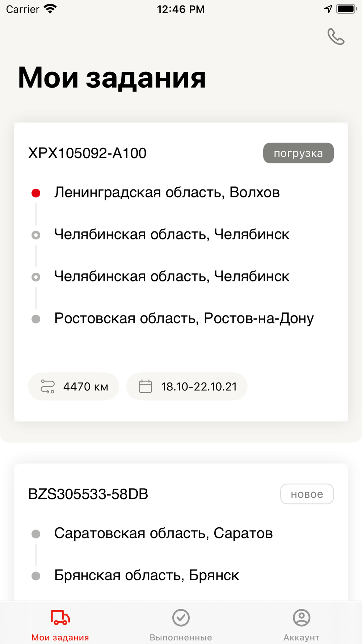Click the Саратов waypoint dot
The image size is (362, 644).
36,534
